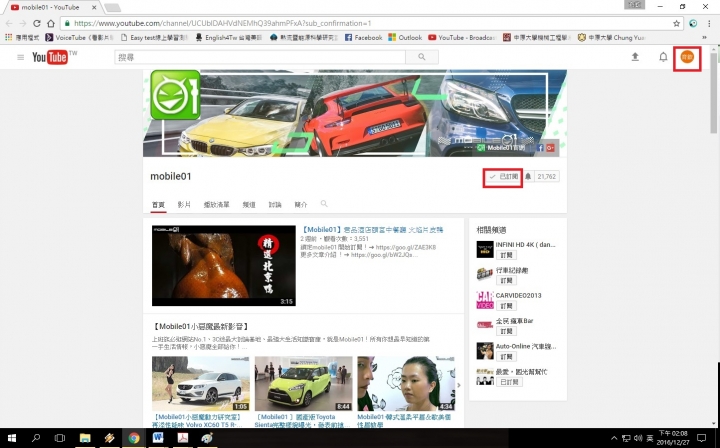Open the Volvo XC60 video thumbnail
Image resolution: width=720 pixels, height=448 pixels.
pyautogui.click(x=201, y=383)
